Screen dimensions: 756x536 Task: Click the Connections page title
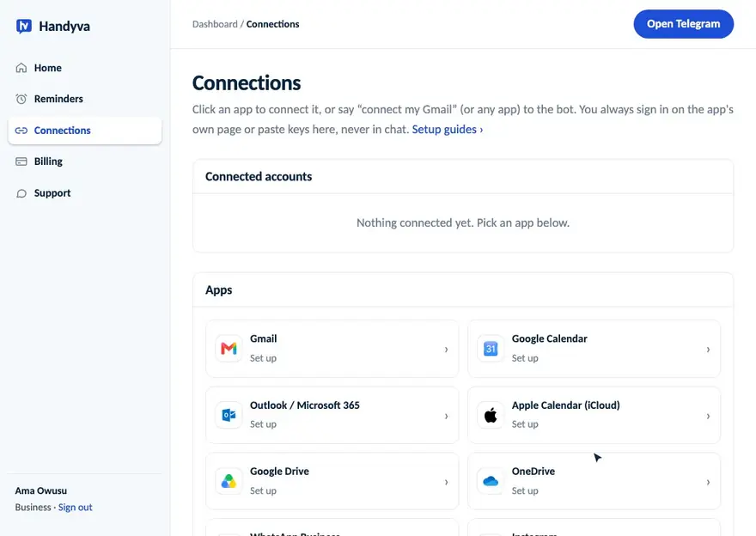pyautogui.click(x=247, y=83)
